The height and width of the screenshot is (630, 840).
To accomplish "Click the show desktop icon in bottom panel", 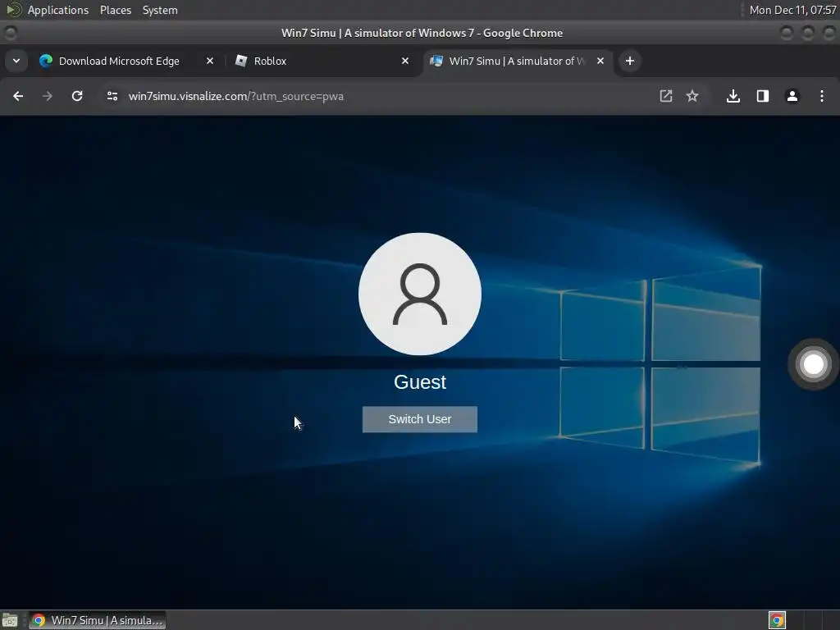I will point(10,620).
